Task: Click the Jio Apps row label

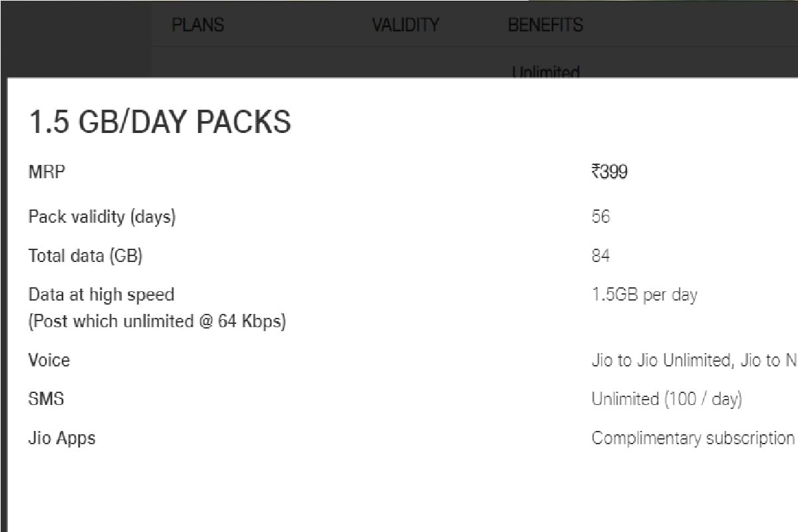Action: [62, 438]
